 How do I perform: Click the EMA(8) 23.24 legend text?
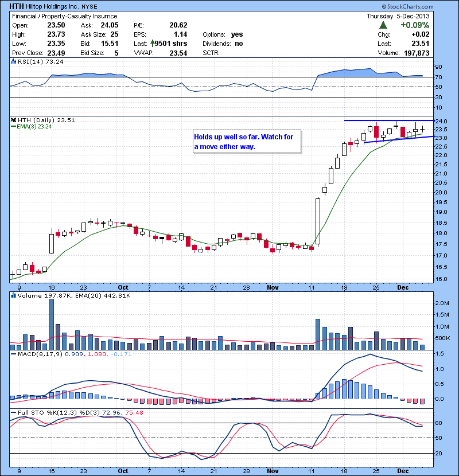34,127
